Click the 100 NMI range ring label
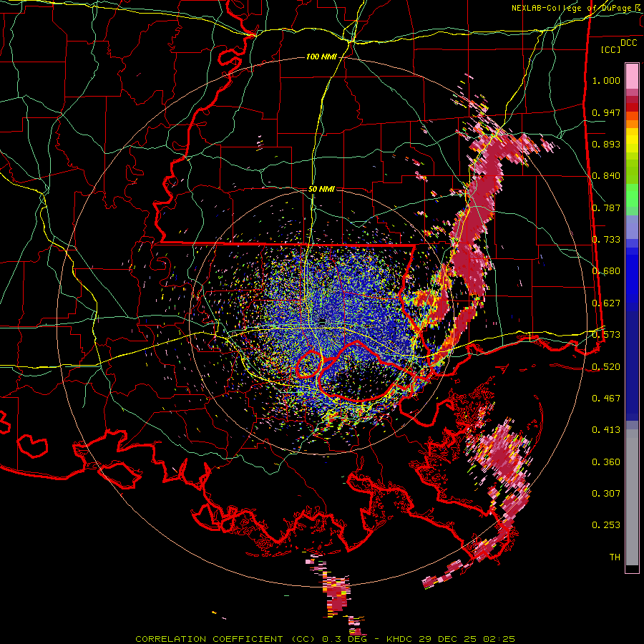 (321, 57)
